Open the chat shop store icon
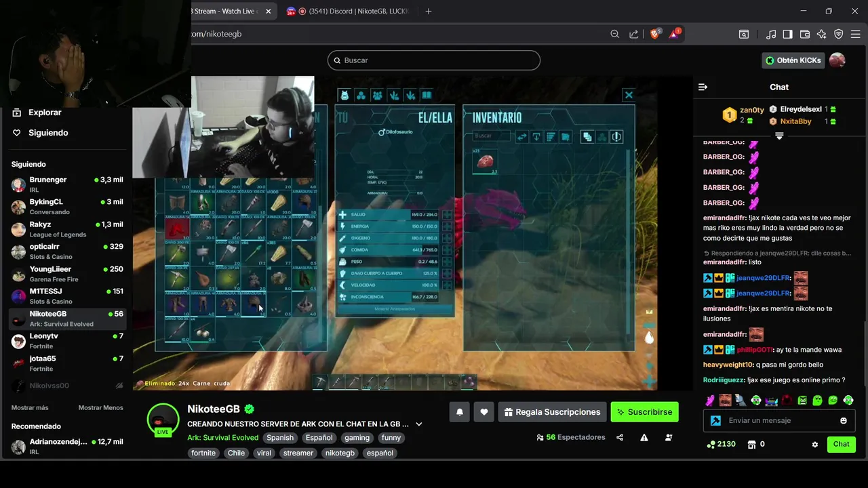This screenshot has height=488, width=868. coord(751,445)
